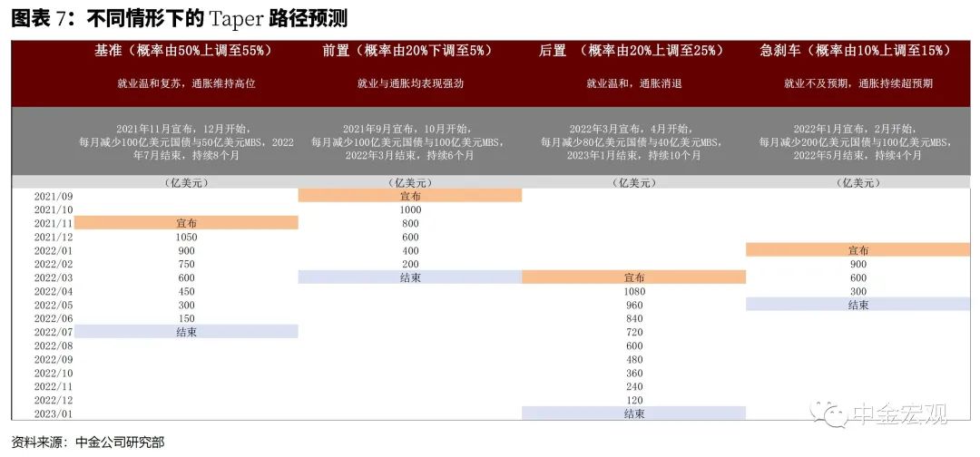Click the subtitle '就业温和复苏，通胀维持高位'

click(186, 83)
